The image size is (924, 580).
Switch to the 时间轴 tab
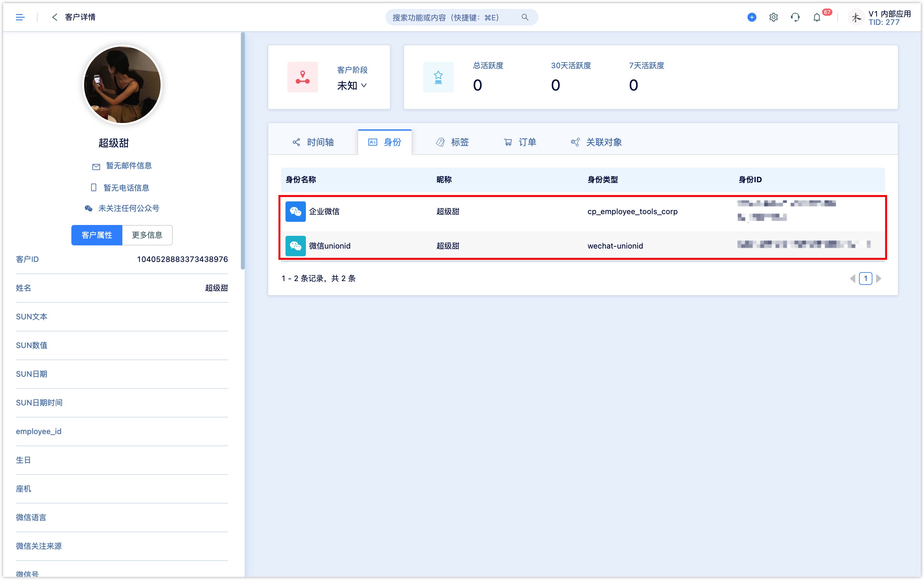point(313,142)
